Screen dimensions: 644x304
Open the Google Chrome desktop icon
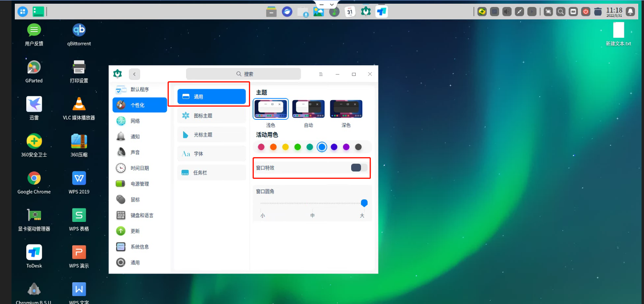34,183
